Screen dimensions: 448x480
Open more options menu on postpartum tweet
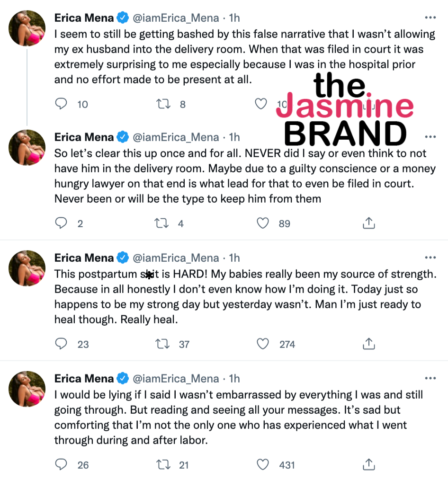(x=430, y=258)
